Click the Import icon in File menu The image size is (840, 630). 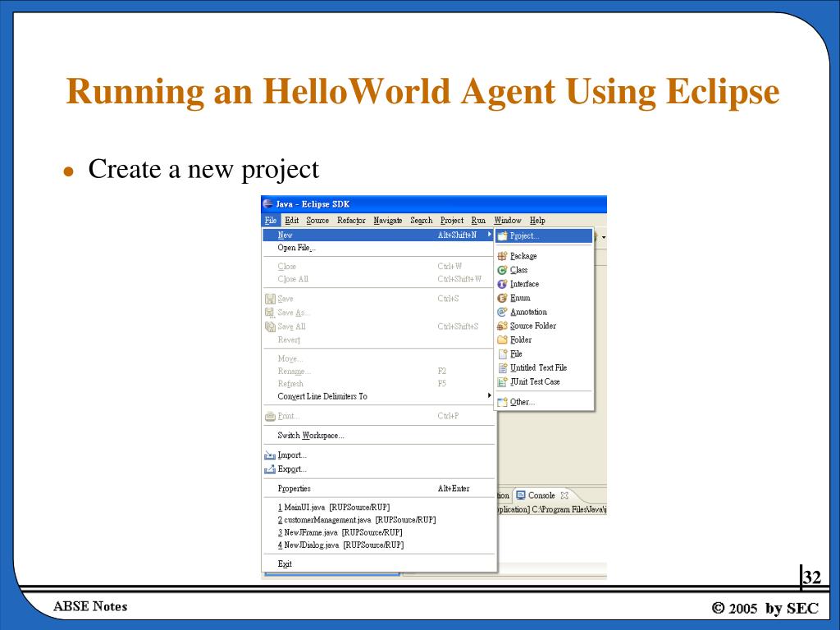tap(270, 455)
